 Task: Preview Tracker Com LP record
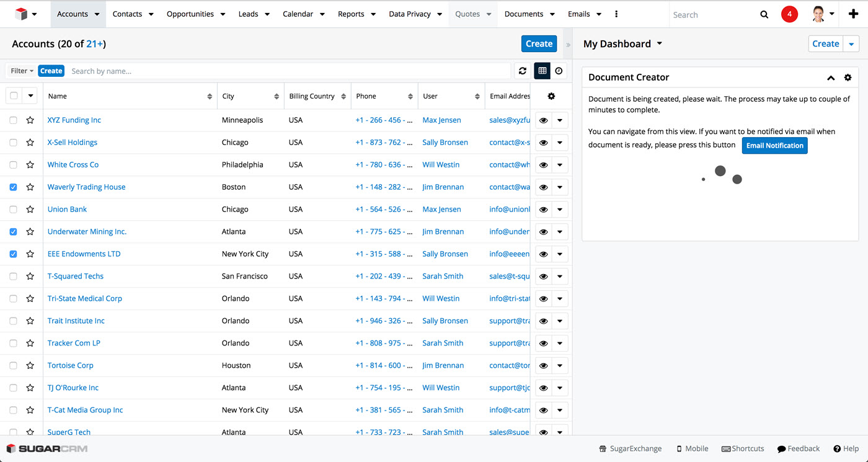click(x=543, y=344)
